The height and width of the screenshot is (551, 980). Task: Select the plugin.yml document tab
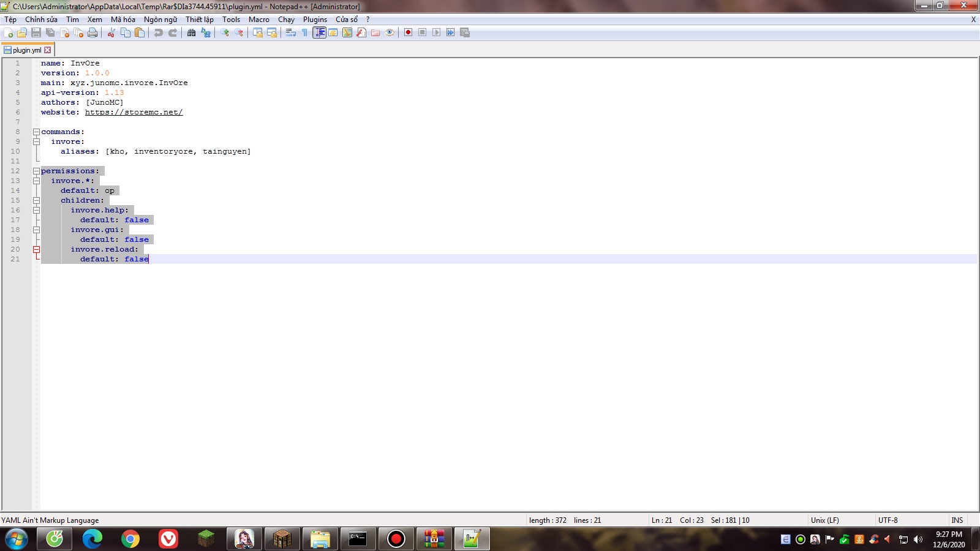[28, 50]
